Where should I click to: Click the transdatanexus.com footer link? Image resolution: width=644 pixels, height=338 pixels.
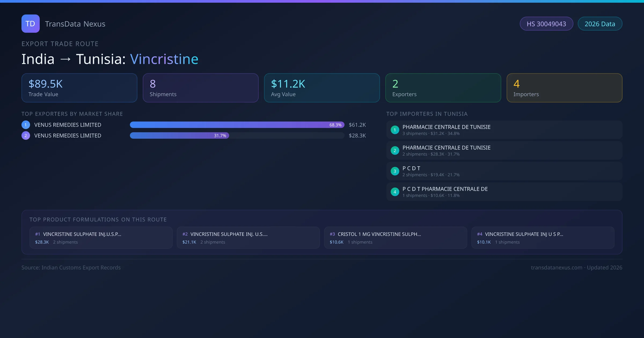pos(556,267)
